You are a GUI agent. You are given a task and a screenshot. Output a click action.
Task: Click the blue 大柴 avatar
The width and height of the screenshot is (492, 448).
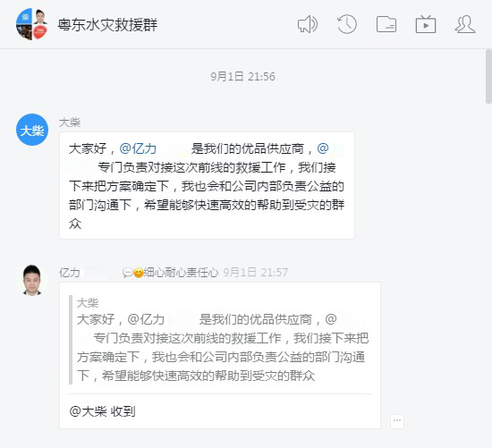(x=32, y=130)
